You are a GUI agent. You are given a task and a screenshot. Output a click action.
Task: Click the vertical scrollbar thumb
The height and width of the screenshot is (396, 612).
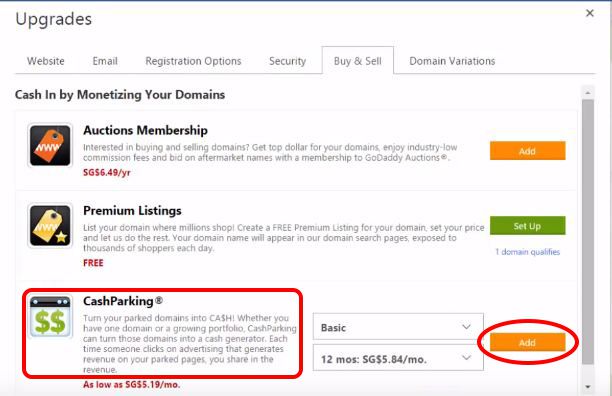tap(588, 232)
